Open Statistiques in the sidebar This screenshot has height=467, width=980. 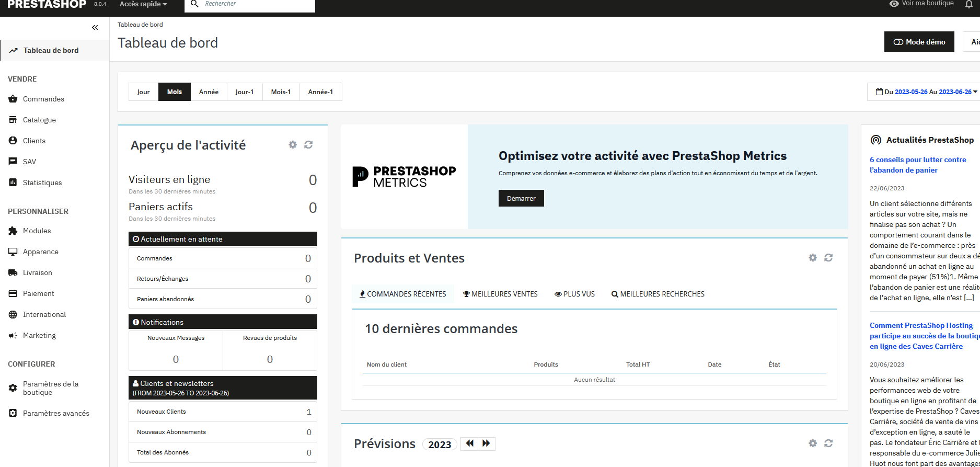pos(42,183)
